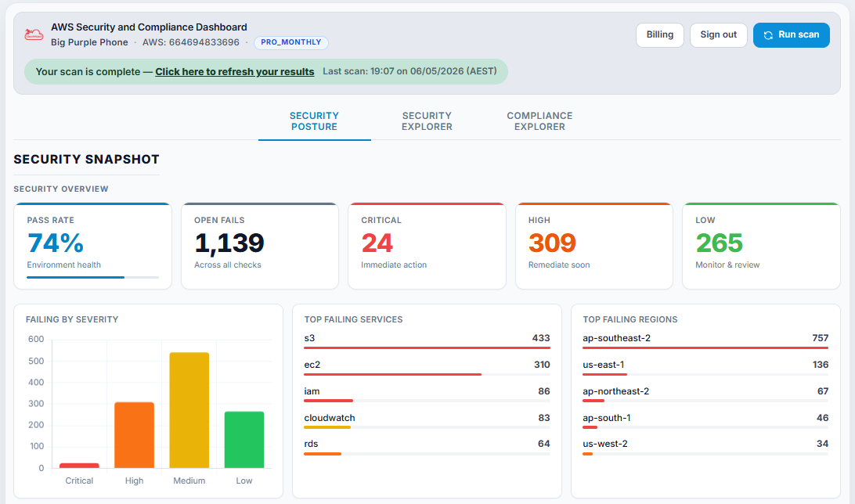Select the ap-northeast-2 region row

click(705, 394)
